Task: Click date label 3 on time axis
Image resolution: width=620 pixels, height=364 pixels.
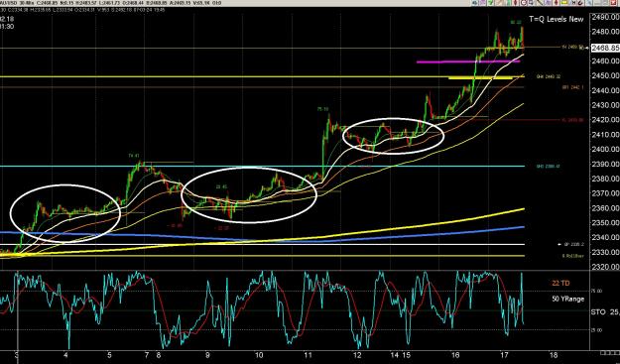Action: click(x=16, y=355)
